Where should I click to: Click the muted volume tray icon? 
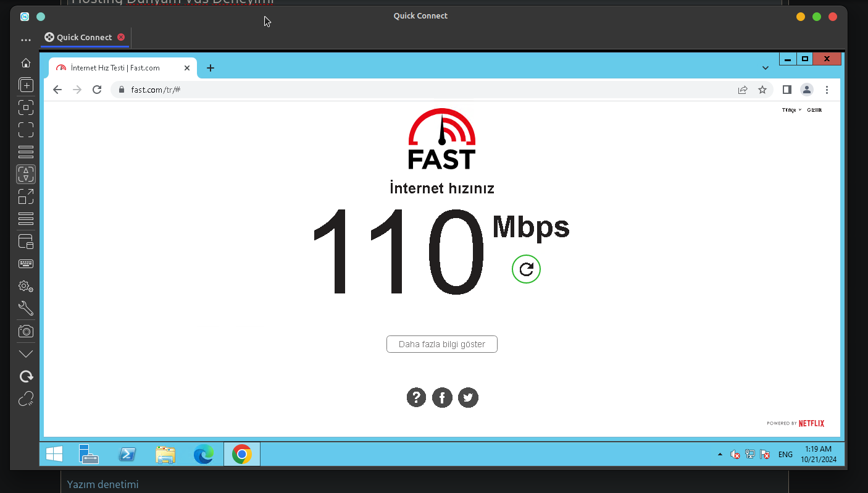click(x=735, y=455)
